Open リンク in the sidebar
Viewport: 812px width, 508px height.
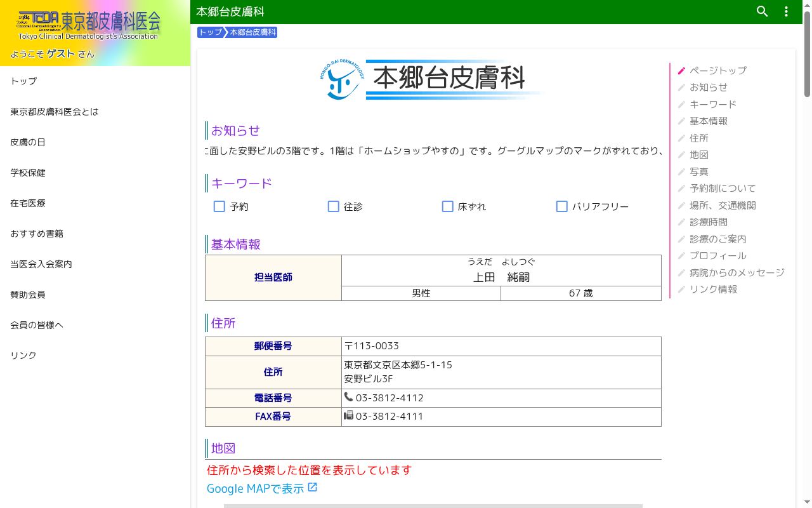(95, 356)
